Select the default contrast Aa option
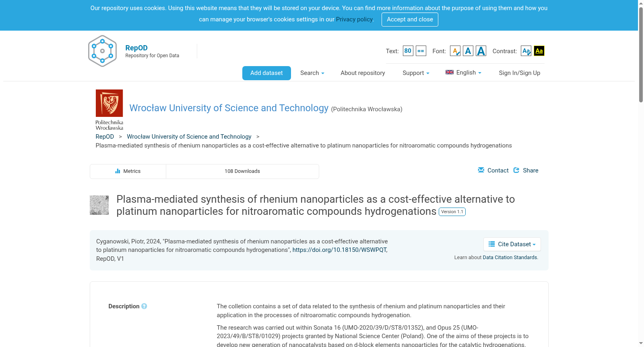The image size is (644, 347). 526,51
